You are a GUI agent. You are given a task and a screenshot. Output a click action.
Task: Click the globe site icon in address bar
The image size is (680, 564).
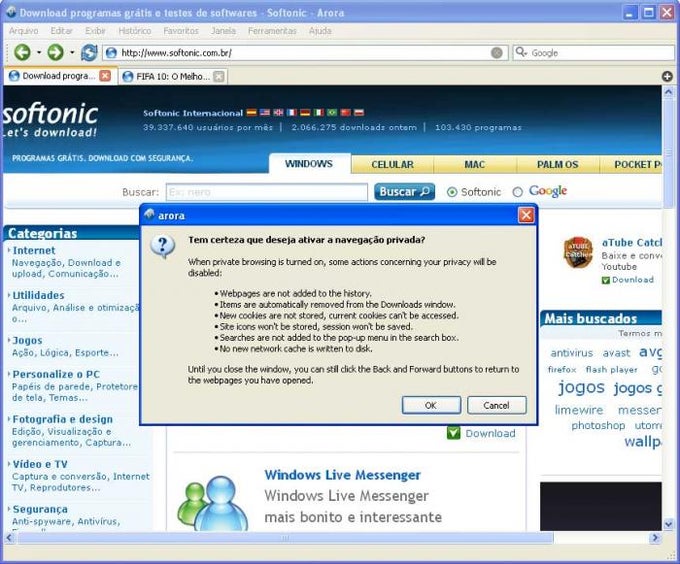click(x=111, y=53)
